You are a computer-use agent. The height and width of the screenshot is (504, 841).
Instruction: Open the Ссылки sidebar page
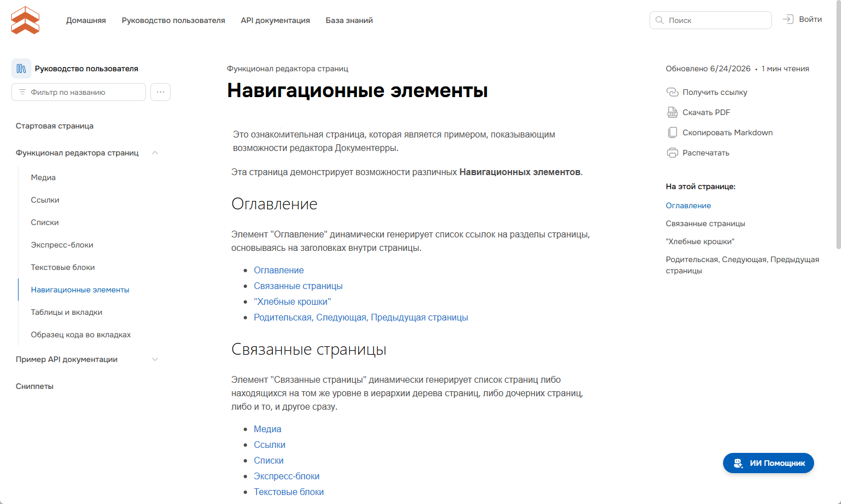point(45,200)
